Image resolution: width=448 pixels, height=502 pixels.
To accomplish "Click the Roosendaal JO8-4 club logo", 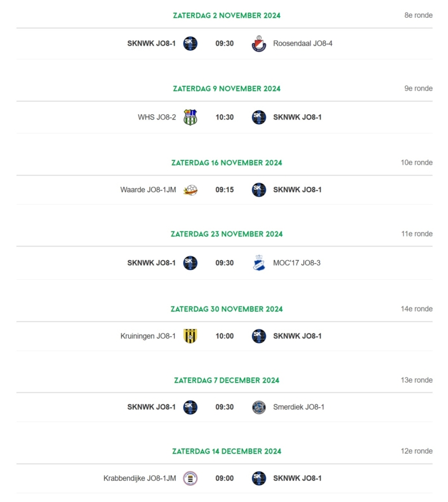I will (258, 43).
